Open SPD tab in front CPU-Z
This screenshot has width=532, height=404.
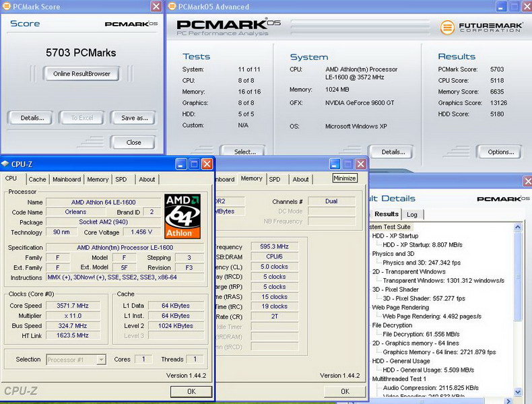121,179
